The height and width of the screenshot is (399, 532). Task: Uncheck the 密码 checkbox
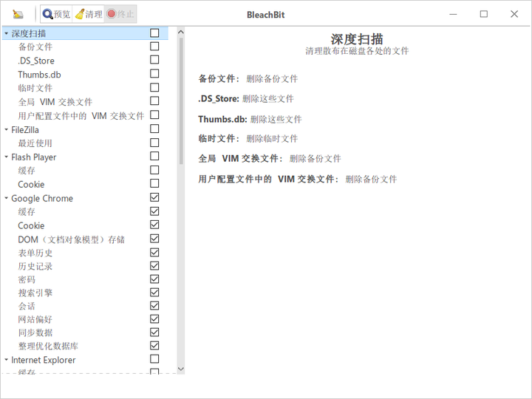(154, 279)
